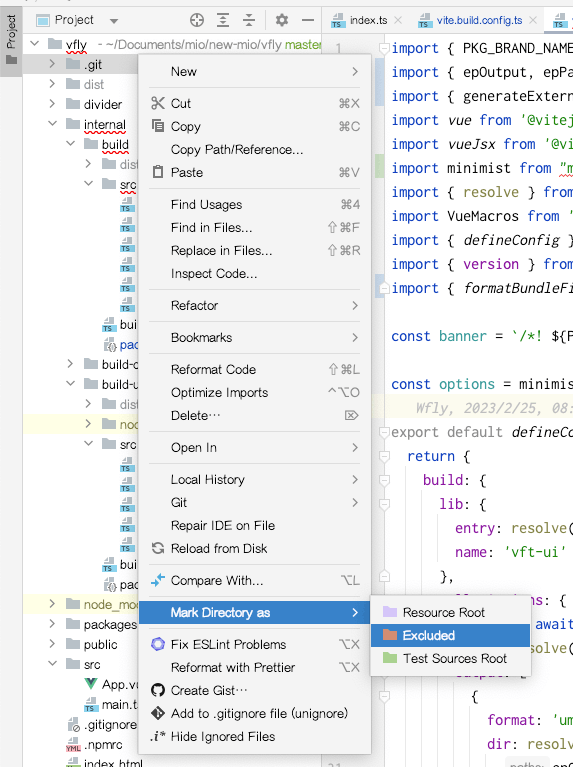Collapse the build folder arrow
The image size is (573, 767).
point(70,144)
